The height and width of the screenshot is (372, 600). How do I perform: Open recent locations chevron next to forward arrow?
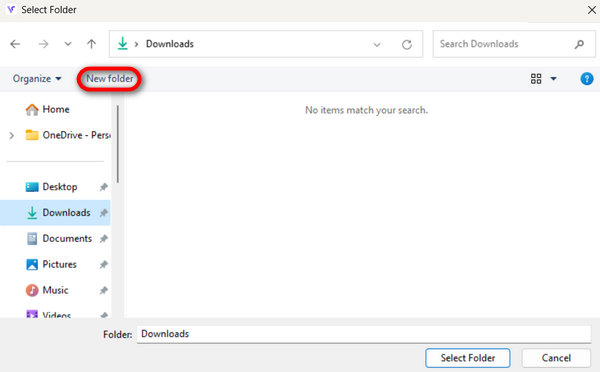68,44
